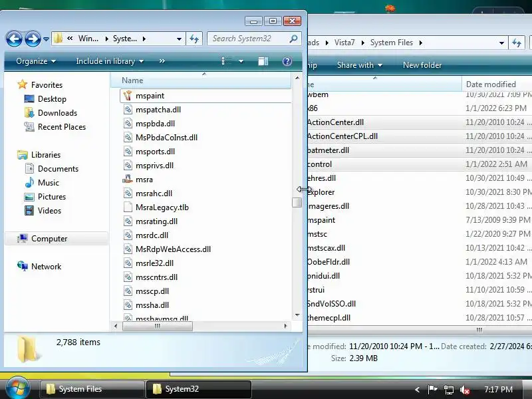Open recent pages dropdown beside Forward arrow
Image resolution: width=532 pixels, height=399 pixels.
(x=46, y=39)
